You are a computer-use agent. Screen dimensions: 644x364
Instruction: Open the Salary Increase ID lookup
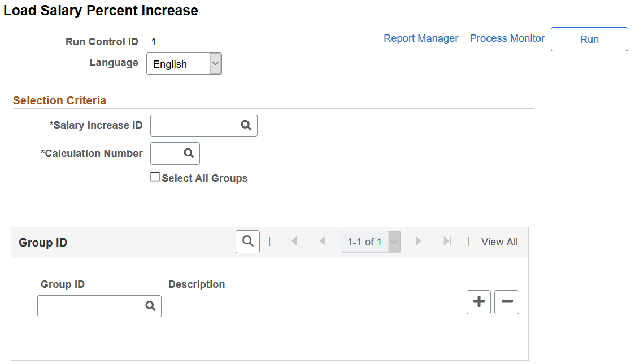pos(246,125)
